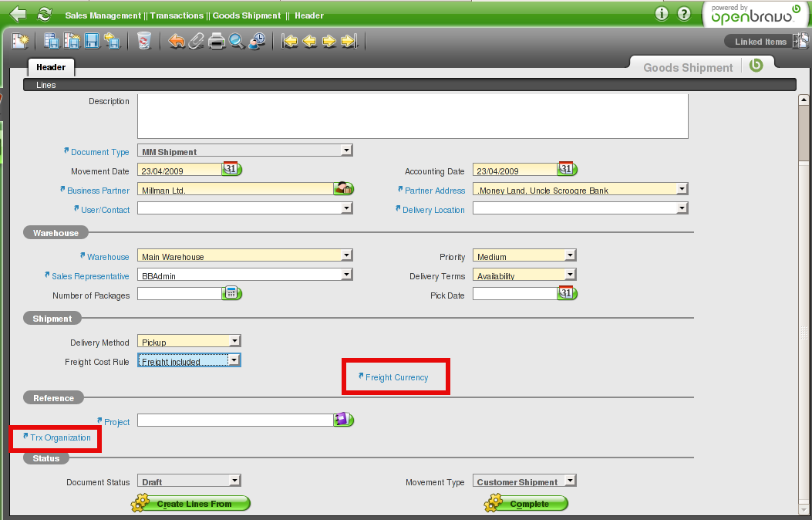The image size is (812, 520).
Task: Expand the Document Type dropdown
Action: click(346, 150)
